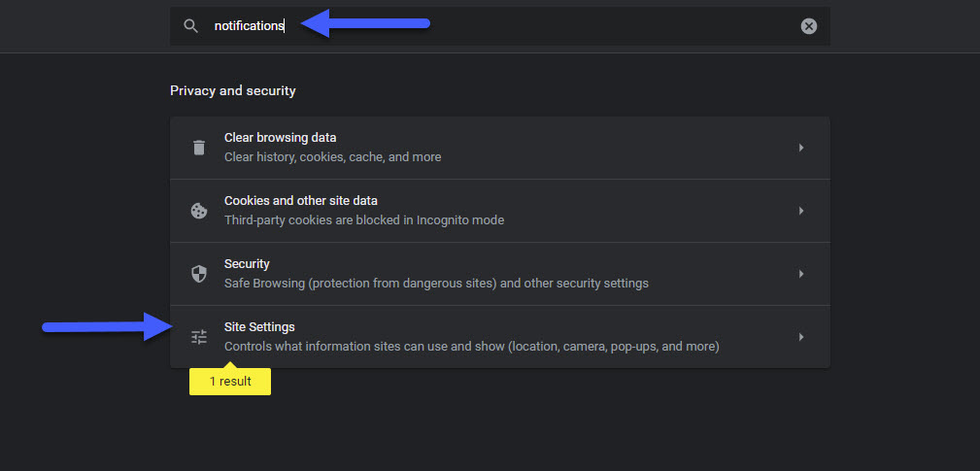980x471 pixels.
Task: Click the search magnifier icon
Action: coord(190,26)
